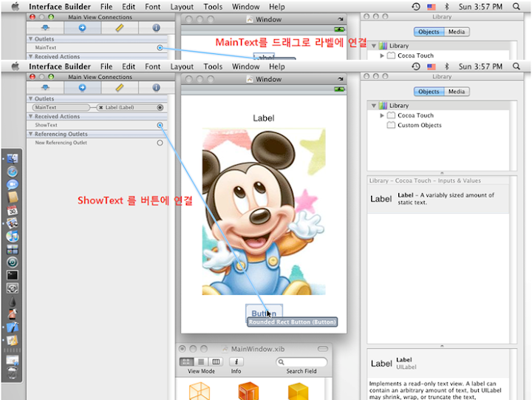
Task: Switch View Mode to icon view
Action: coord(186,362)
